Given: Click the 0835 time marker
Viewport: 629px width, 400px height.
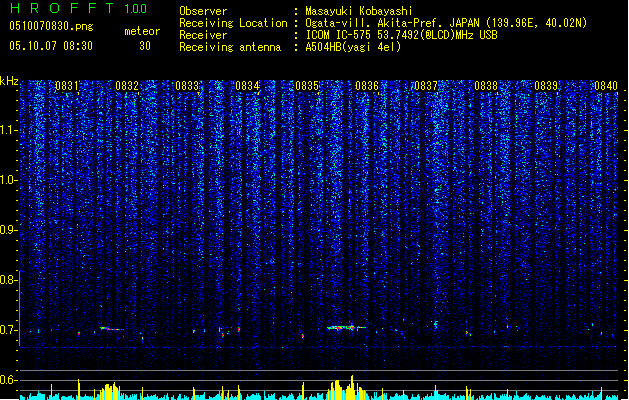Looking at the screenshot, I should [307, 86].
